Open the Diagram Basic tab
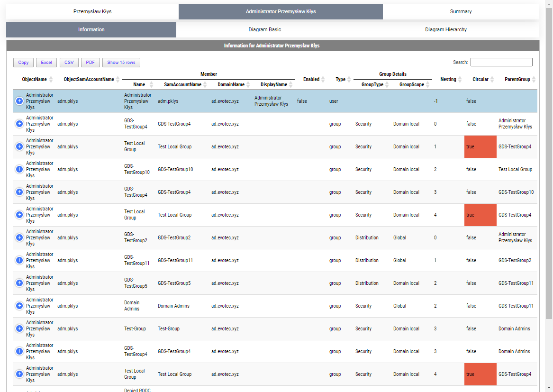The image size is (553, 392). pyautogui.click(x=264, y=29)
